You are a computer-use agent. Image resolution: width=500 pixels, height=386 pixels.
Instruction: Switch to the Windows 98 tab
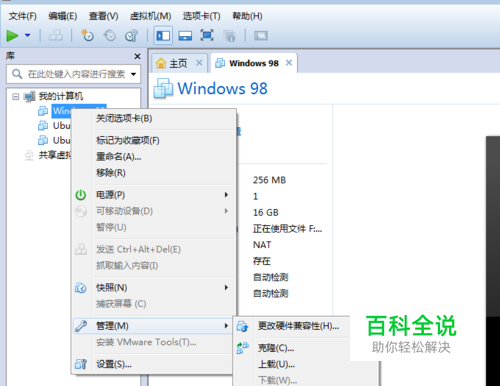pyautogui.click(x=254, y=63)
